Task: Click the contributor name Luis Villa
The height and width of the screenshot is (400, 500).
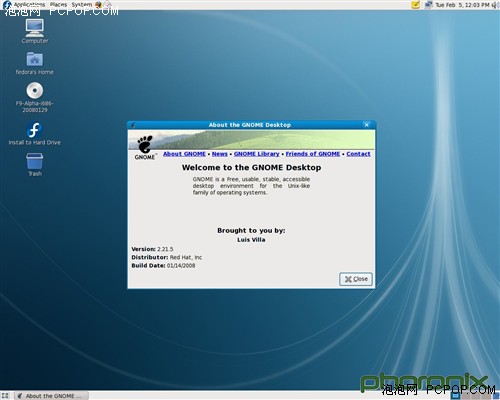Action: click(x=251, y=240)
